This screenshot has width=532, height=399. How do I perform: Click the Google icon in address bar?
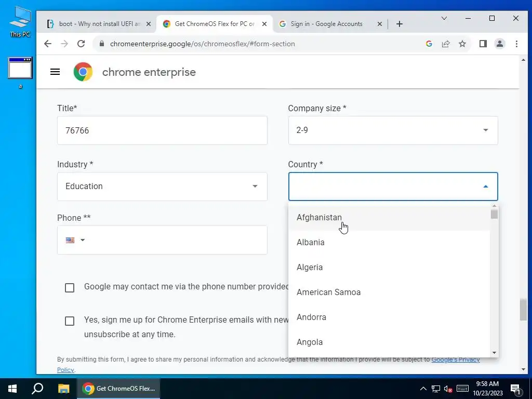(x=429, y=44)
